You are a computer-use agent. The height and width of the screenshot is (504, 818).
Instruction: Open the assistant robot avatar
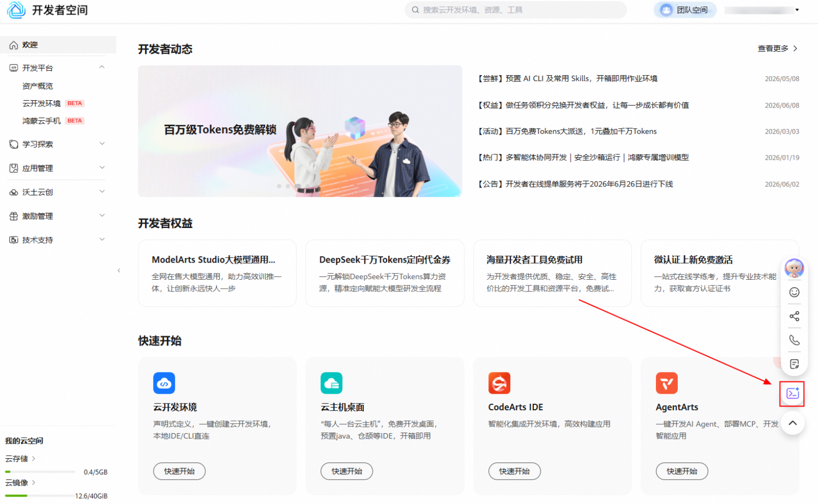794,268
